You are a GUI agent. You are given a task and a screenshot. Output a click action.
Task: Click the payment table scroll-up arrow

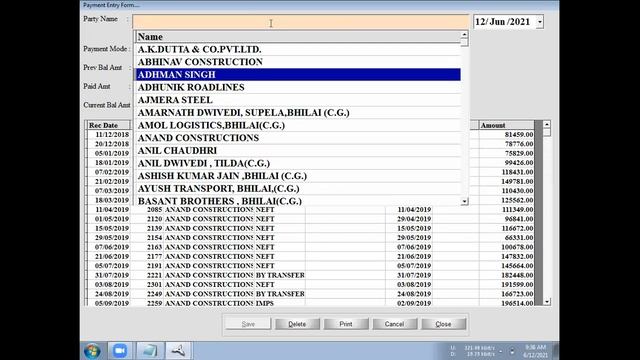click(x=547, y=124)
